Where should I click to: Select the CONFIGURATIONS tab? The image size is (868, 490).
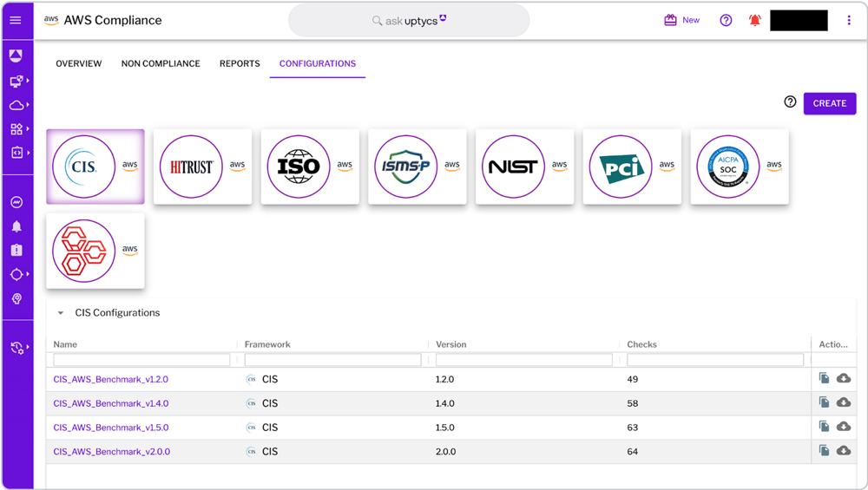[x=318, y=63]
